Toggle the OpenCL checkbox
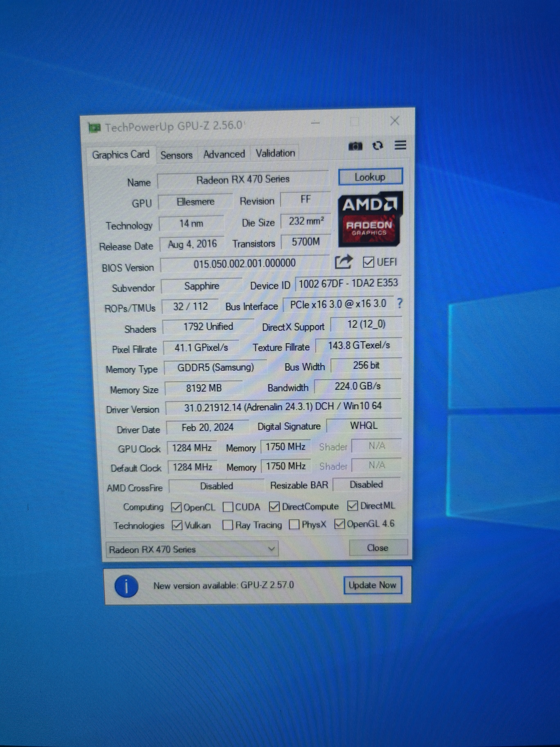The height and width of the screenshot is (747, 560). coord(176,507)
